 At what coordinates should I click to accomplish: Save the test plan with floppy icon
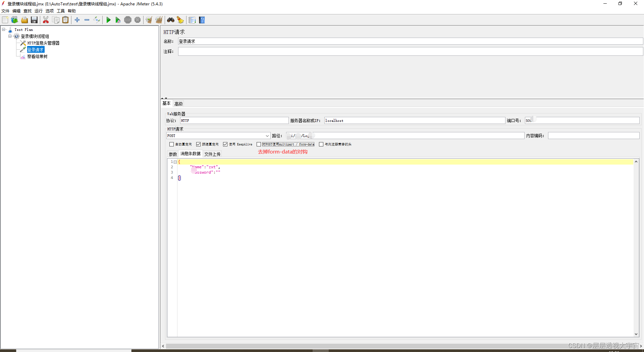coord(34,20)
